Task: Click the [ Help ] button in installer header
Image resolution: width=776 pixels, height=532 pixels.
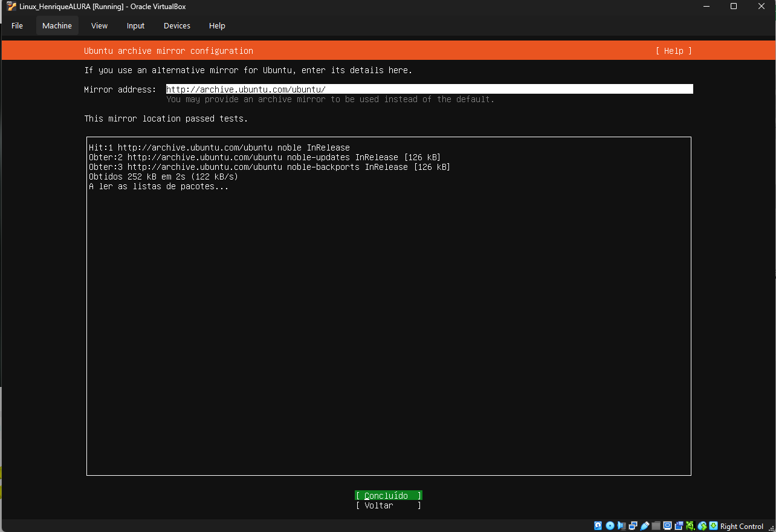Action: [x=674, y=51]
